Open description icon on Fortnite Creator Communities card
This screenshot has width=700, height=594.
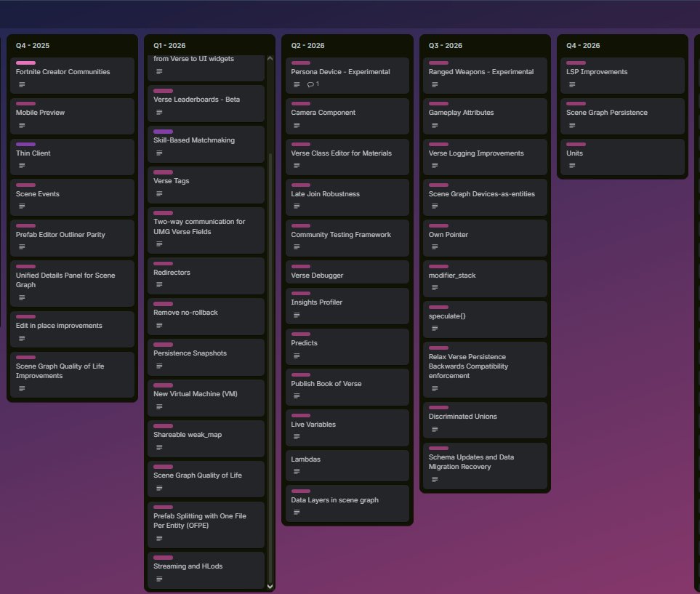pyautogui.click(x=22, y=85)
